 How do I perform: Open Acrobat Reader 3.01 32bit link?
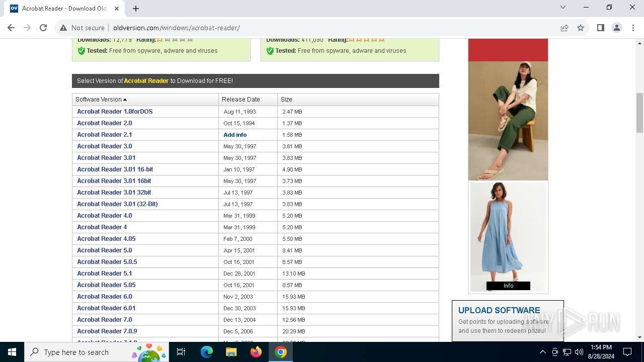114,193
